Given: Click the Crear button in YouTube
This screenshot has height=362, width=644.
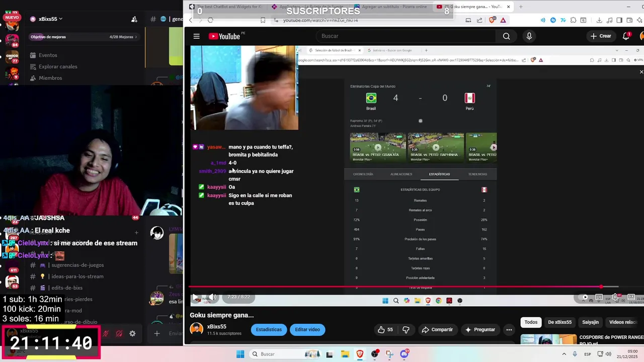Looking at the screenshot, I should pos(601,36).
